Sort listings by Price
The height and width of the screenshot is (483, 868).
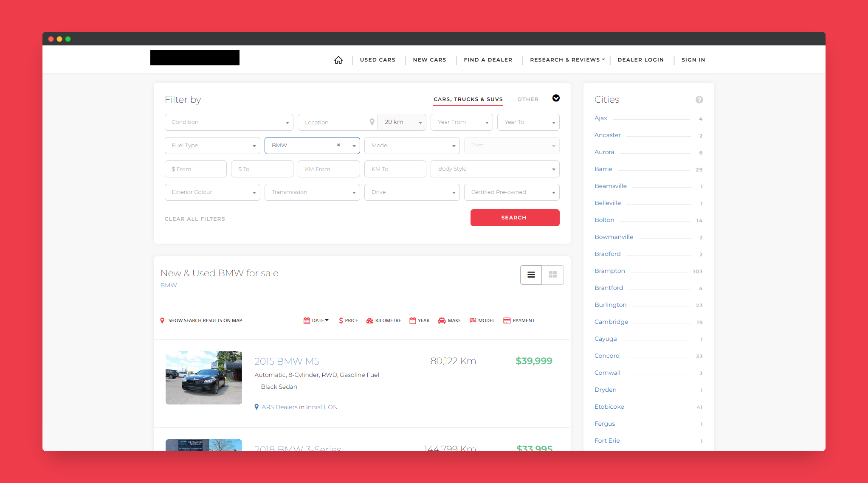click(348, 321)
